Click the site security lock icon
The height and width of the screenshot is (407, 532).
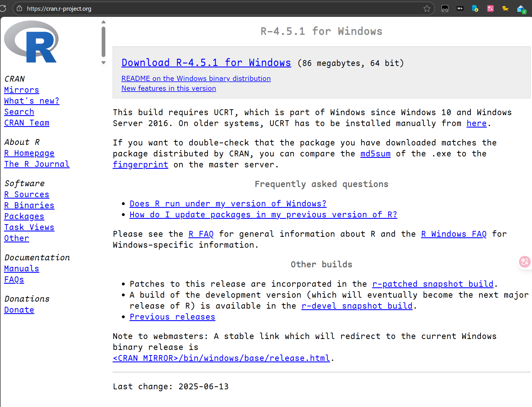[19, 8]
